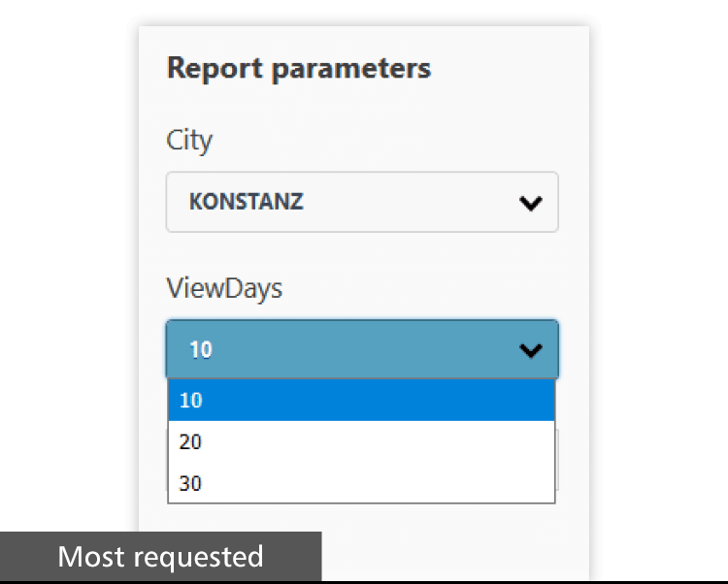The image size is (728, 584).
Task: Click the City field label
Action: coord(189,141)
